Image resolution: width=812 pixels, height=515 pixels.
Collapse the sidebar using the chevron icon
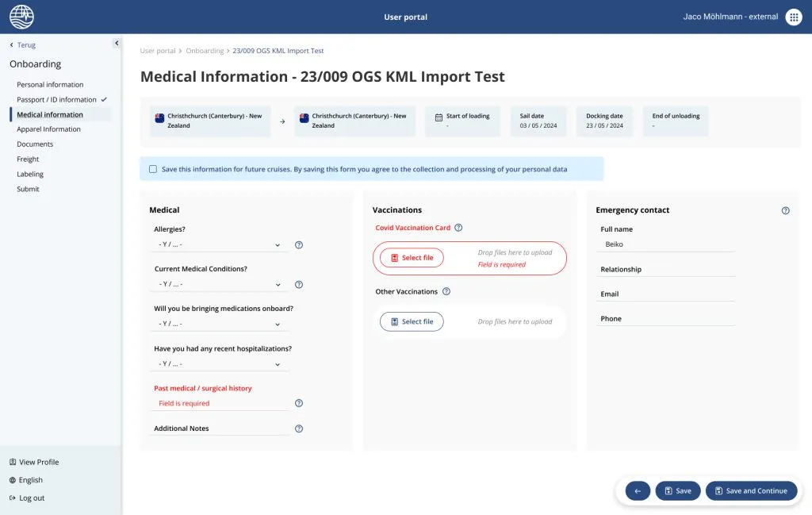[116, 43]
